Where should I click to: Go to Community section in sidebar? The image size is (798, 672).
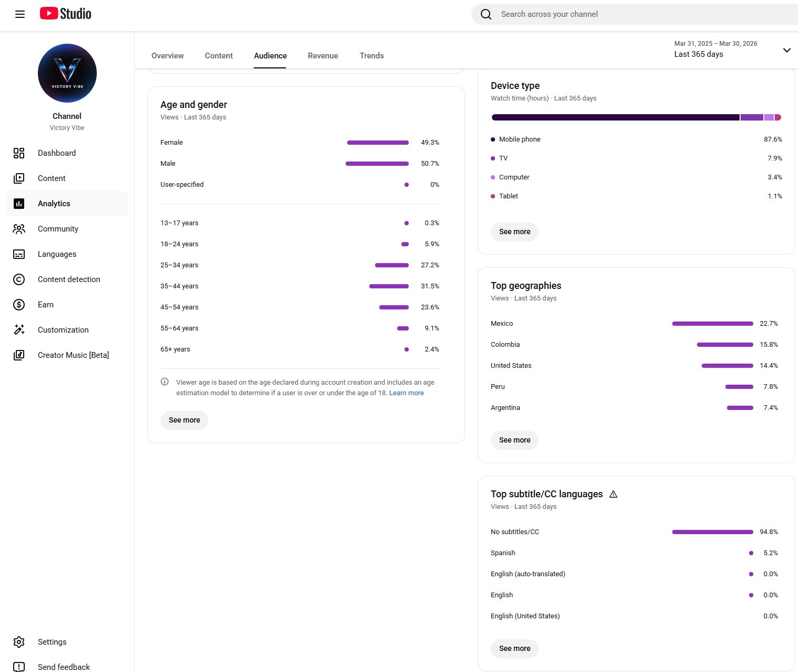click(x=58, y=229)
